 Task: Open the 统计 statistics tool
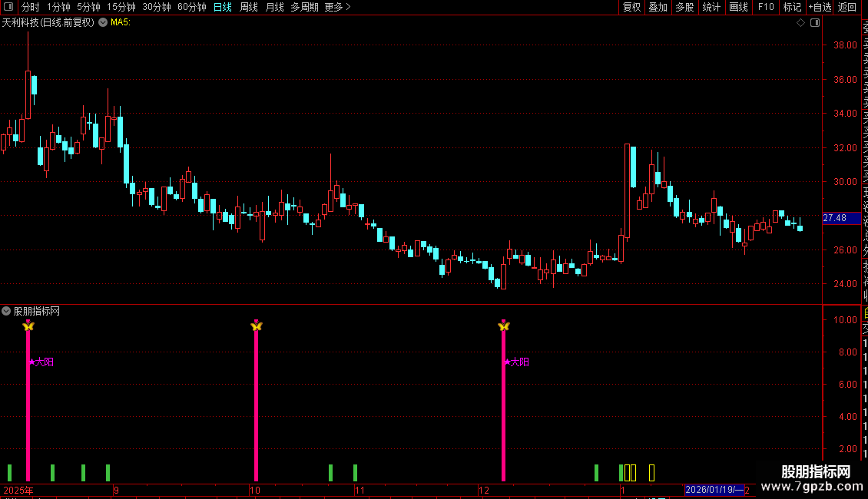click(711, 7)
